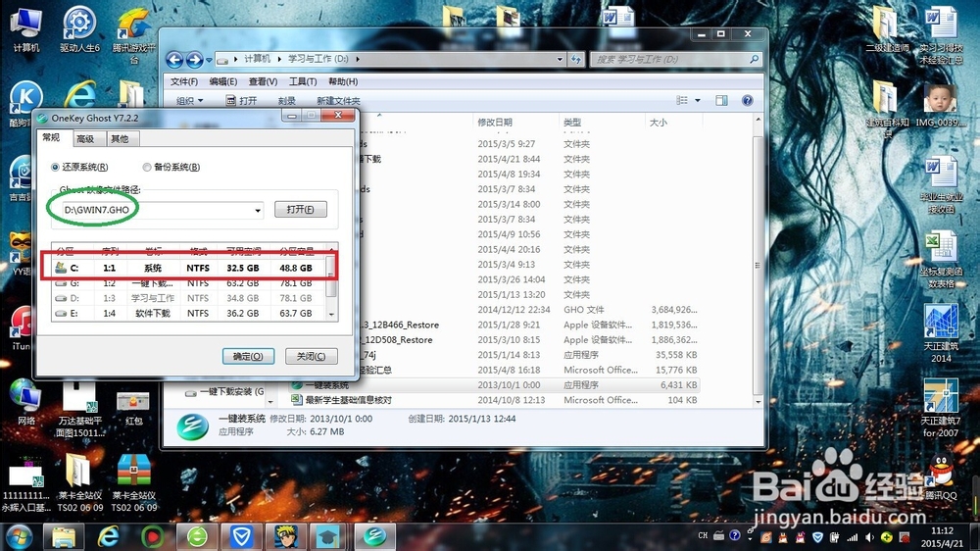This screenshot has width=980, height=551.
Task: Select the G: partition row in list
Action: (188, 283)
